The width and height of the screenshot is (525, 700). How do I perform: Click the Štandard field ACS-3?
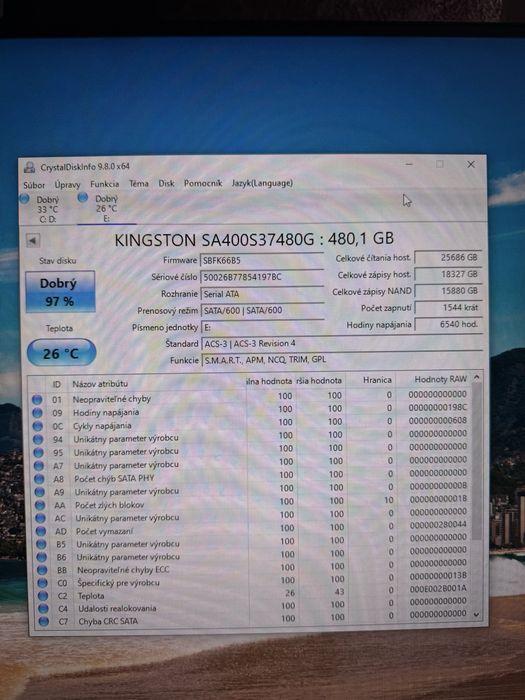tap(342, 343)
